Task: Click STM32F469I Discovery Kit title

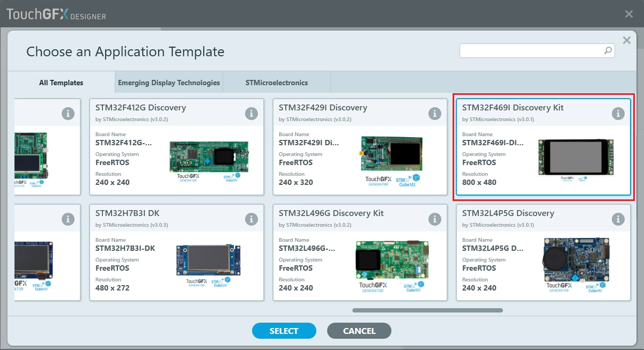Action: tap(513, 108)
